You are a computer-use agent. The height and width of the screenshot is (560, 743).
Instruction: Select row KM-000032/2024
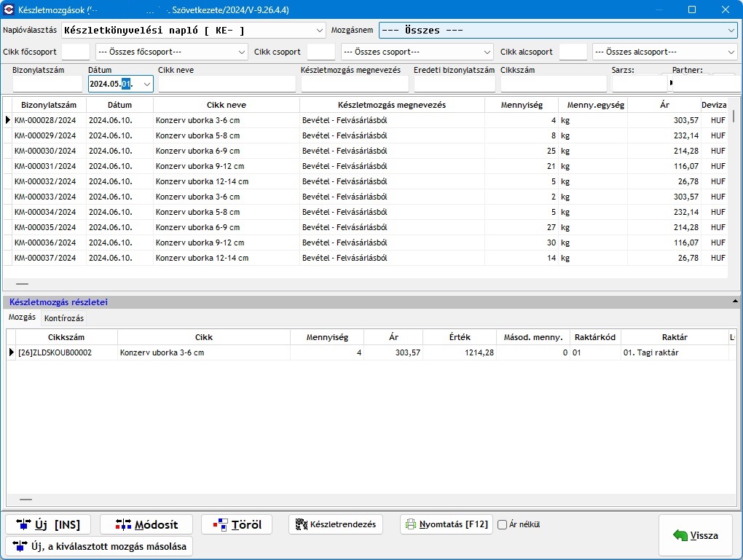coord(365,181)
